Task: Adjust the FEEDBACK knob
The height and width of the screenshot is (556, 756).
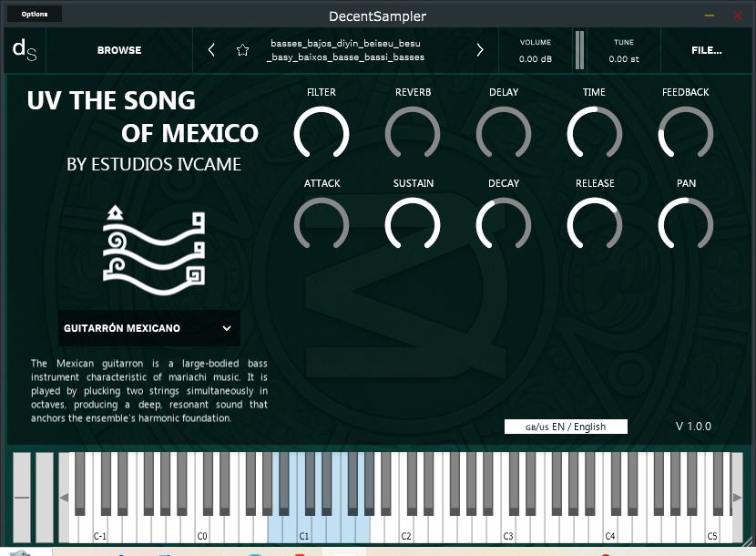Action: click(x=686, y=134)
